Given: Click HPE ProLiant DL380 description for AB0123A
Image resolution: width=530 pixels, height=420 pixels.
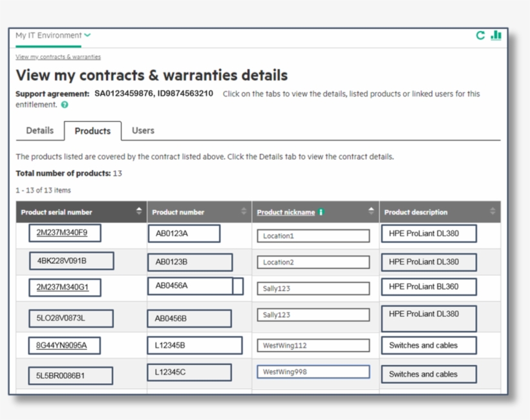Looking at the screenshot, I should coord(429,233).
